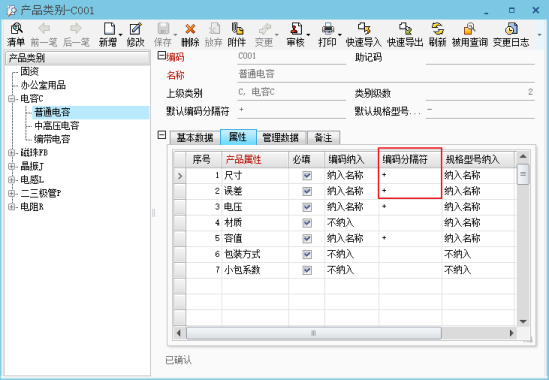The image size is (549, 380).
Task: Click 快速导出 quick export icon
Action: point(405,29)
